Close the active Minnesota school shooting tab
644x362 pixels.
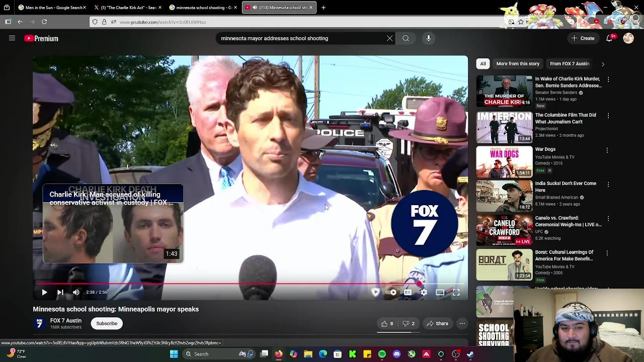[x=311, y=8]
